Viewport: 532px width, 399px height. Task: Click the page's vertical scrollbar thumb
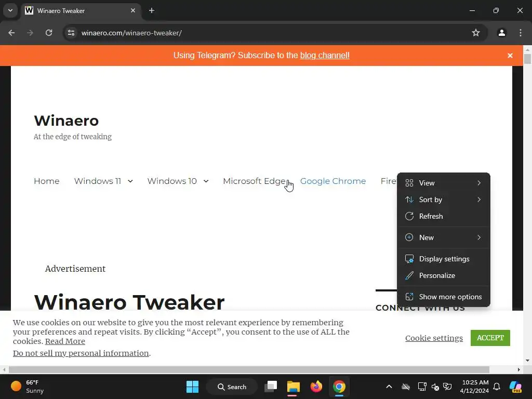[x=527, y=59]
